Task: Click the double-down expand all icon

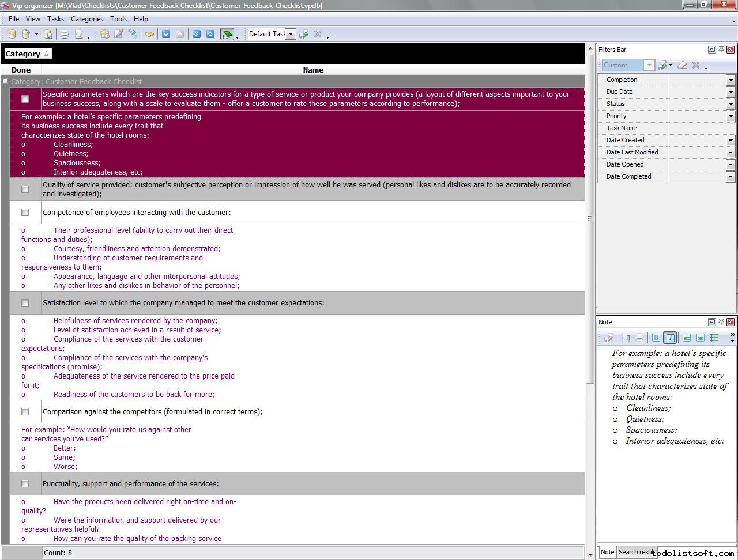Action: click(197, 34)
